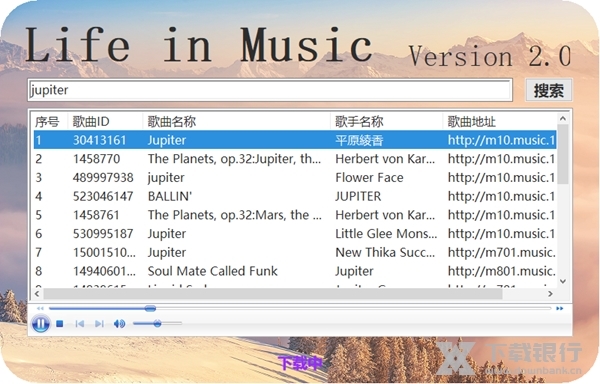
Task: Click song ID 523046147
Action: pyautogui.click(x=103, y=197)
